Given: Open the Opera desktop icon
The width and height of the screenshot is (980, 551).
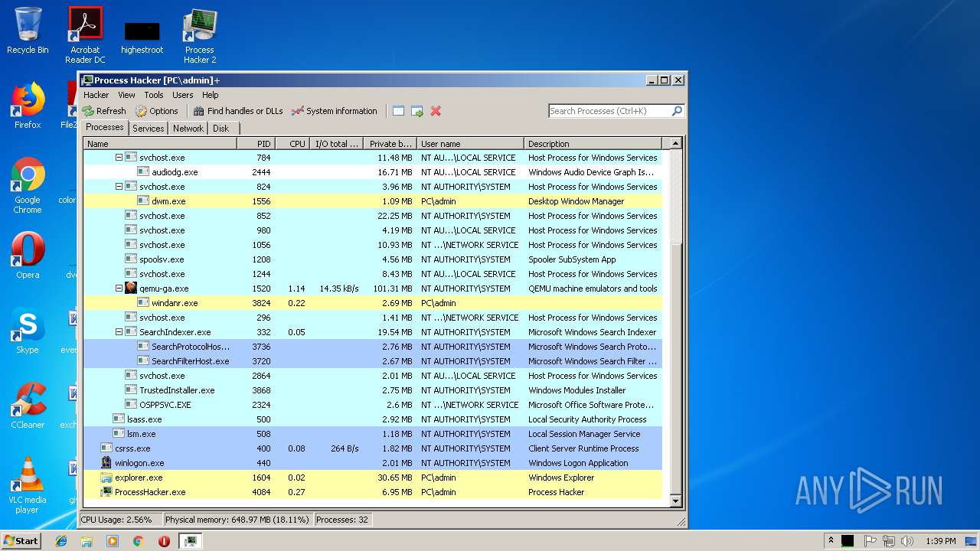Looking at the screenshot, I should 28,256.
